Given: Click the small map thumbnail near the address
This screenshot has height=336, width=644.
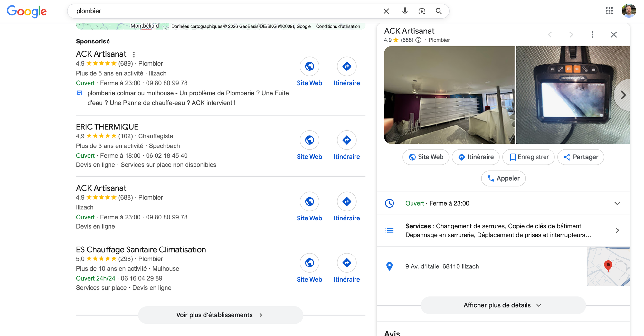Looking at the screenshot, I should 608,266.
